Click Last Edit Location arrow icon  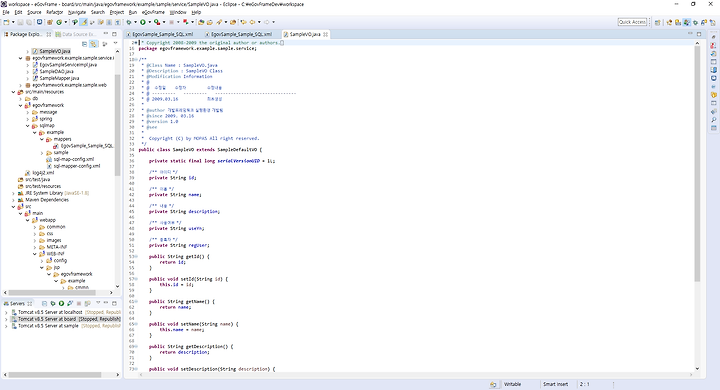click(243, 22)
